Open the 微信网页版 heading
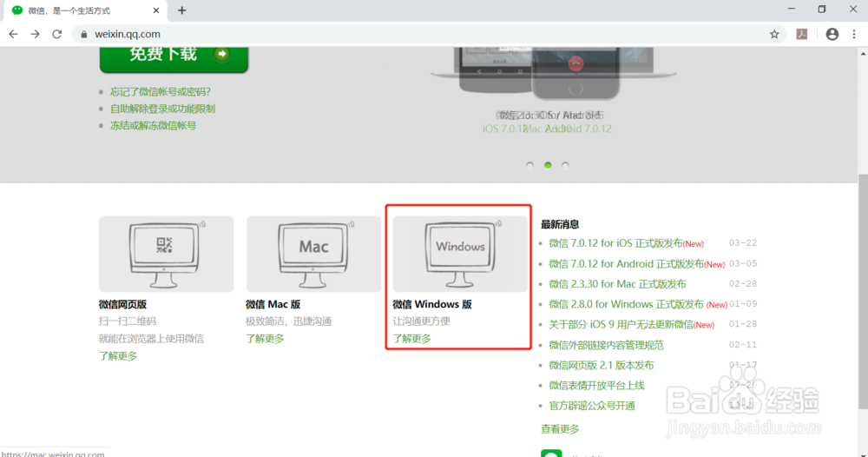 (123, 305)
